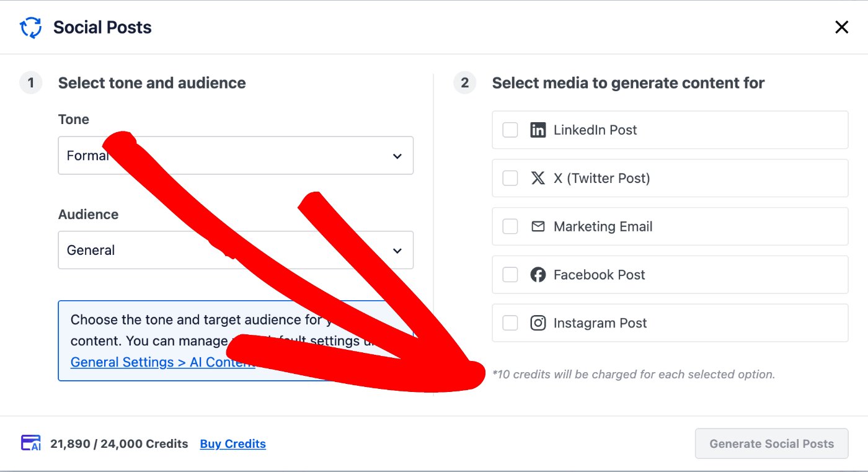This screenshot has height=472, width=868.
Task: Click the 21,890 / 24,000 Credits text
Action: pyautogui.click(x=119, y=444)
